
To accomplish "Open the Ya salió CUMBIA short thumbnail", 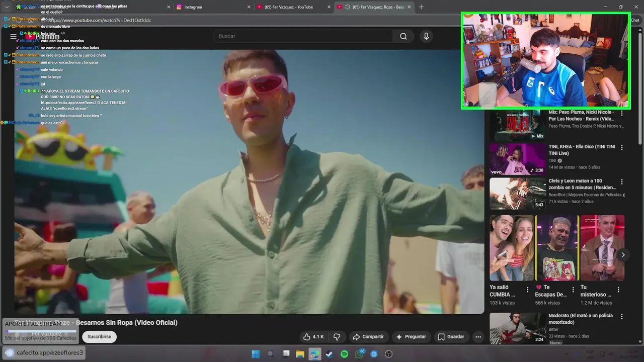I will (512, 248).
